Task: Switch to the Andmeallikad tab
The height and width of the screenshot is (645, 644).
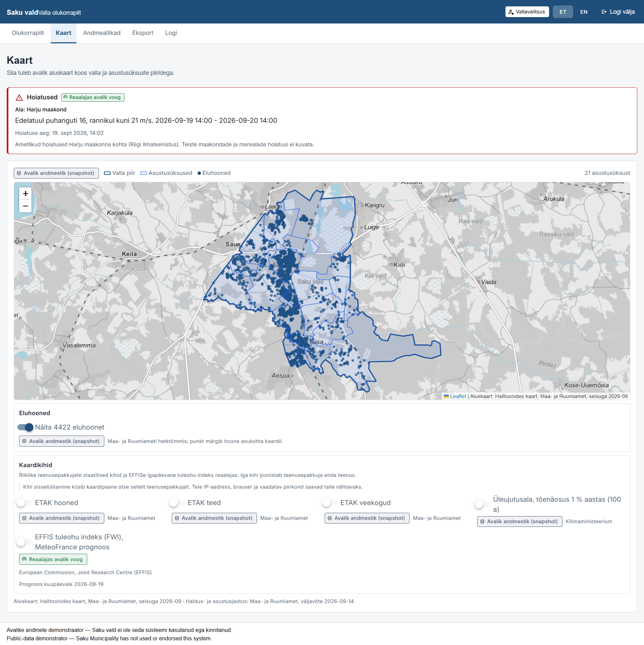Action: (102, 33)
